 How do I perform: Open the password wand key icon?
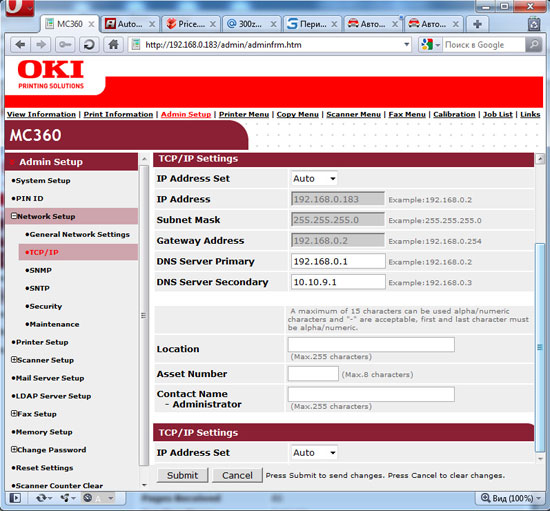click(x=65, y=45)
